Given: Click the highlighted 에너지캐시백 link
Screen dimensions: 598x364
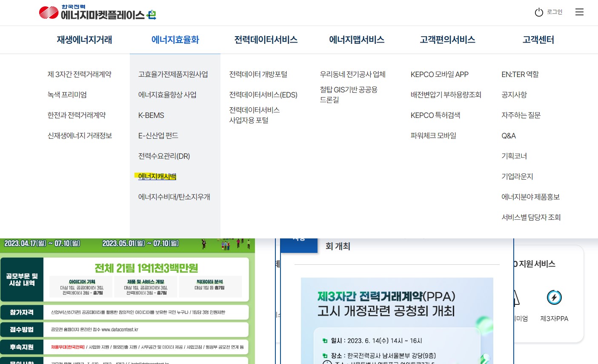Looking at the screenshot, I should point(157,176).
